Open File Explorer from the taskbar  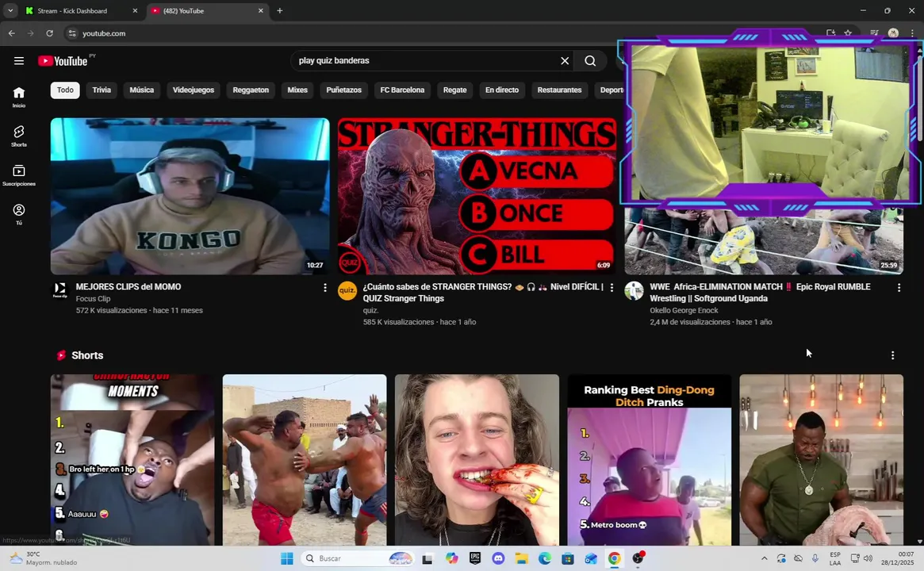point(522,558)
